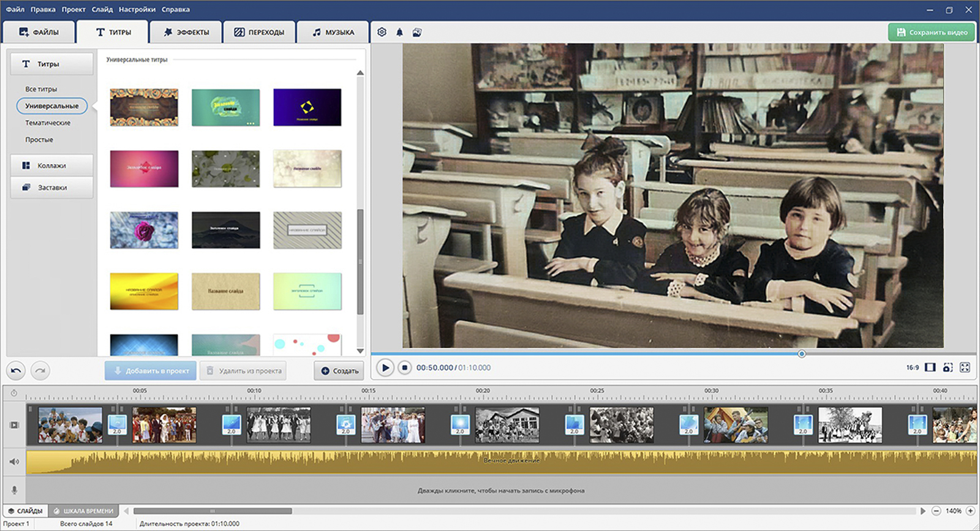Switch to the Шкала времени view
This screenshot has height=531, width=980.
click(83, 511)
